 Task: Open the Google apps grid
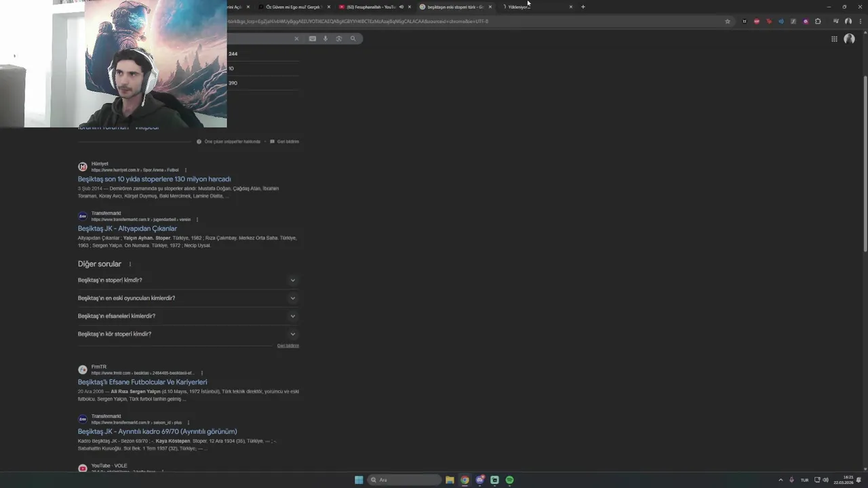click(834, 39)
